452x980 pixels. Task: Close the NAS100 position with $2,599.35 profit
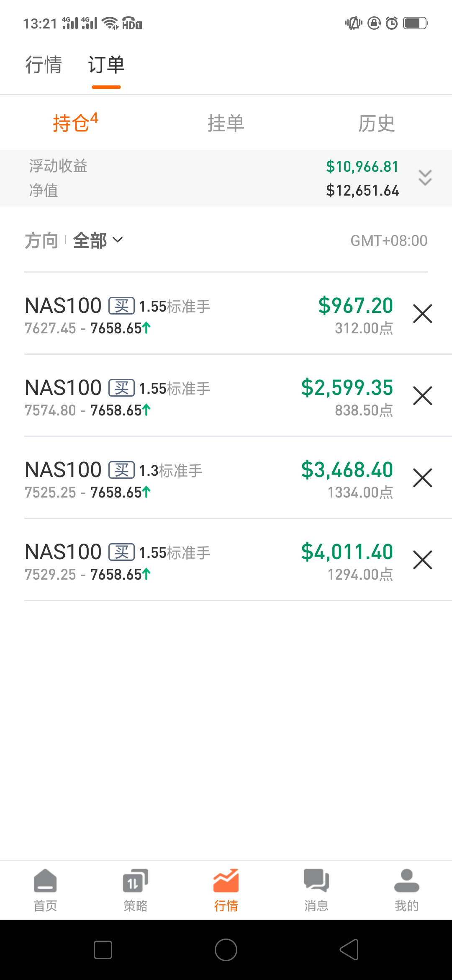[x=422, y=396]
